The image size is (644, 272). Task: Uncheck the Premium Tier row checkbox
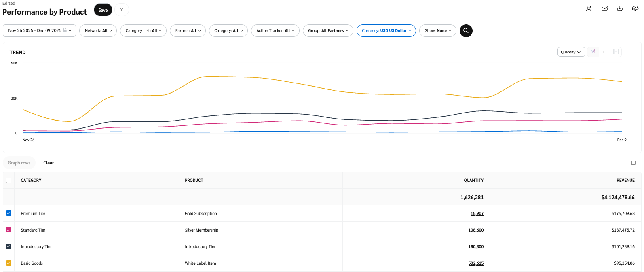[x=9, y=213]
